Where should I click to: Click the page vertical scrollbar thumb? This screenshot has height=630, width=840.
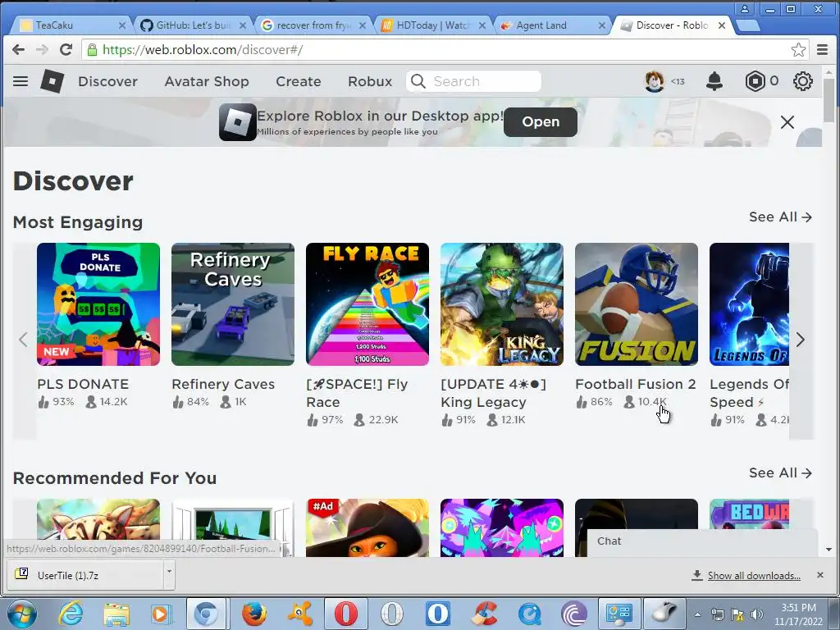pyautogui.click(x=829, y=100)
